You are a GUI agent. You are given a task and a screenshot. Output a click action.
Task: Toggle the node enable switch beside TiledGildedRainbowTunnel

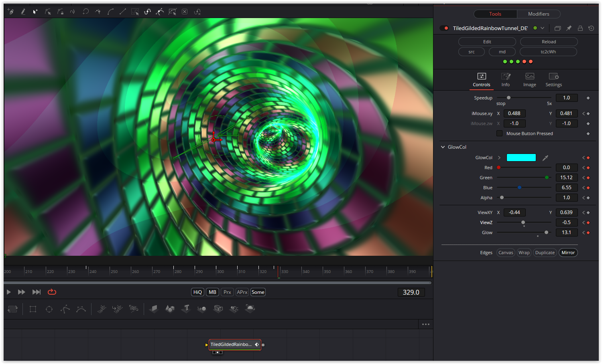[x=444, y=28]
